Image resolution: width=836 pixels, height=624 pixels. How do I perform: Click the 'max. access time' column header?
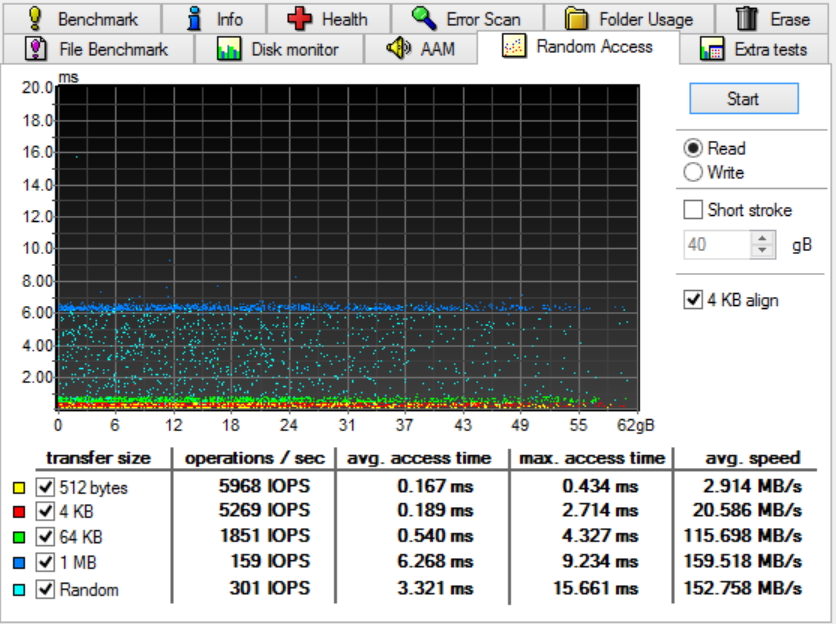tap(592, 458)
